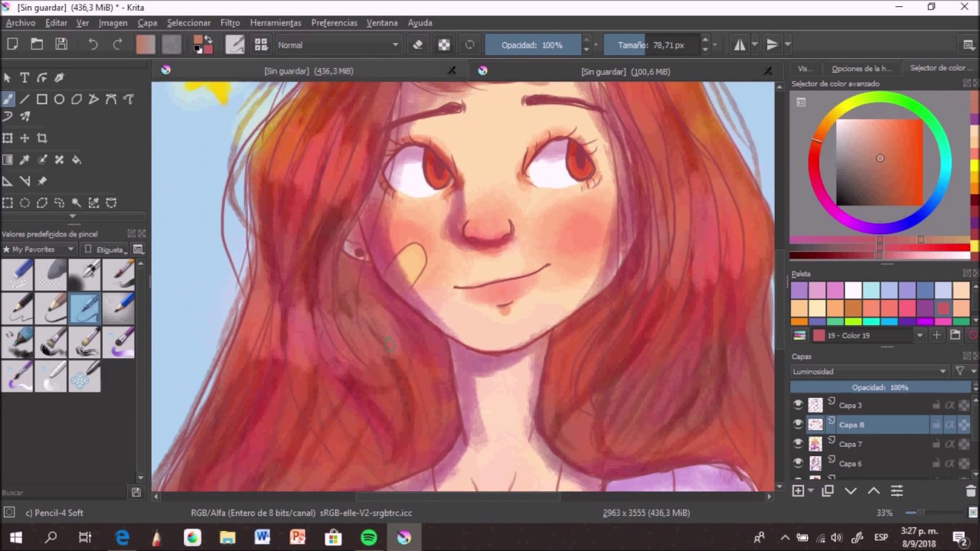The image size is (980, 551).
Task: Activate the Gradient tool
Action: pyautogui.click(x=8, y=160)
